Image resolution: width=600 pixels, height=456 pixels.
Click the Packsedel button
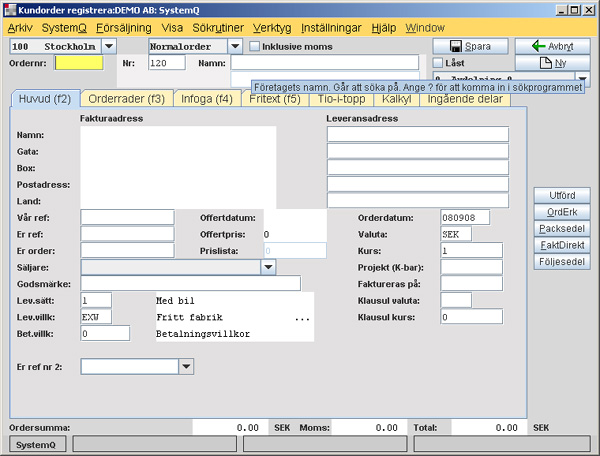pos(562,229)
